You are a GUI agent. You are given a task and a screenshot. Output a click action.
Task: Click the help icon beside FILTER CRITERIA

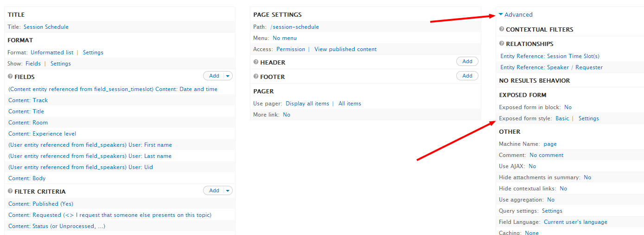[10, 191]
